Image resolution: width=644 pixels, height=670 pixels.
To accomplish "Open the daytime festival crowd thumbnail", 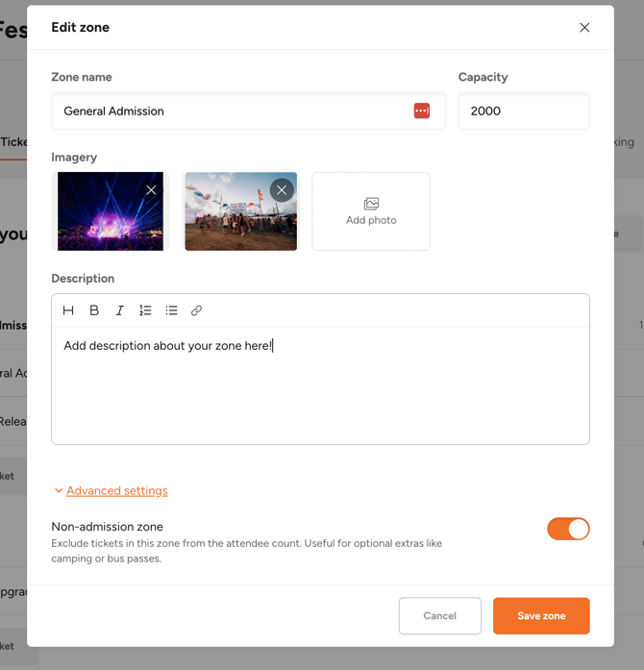I will tap(240, 211).
